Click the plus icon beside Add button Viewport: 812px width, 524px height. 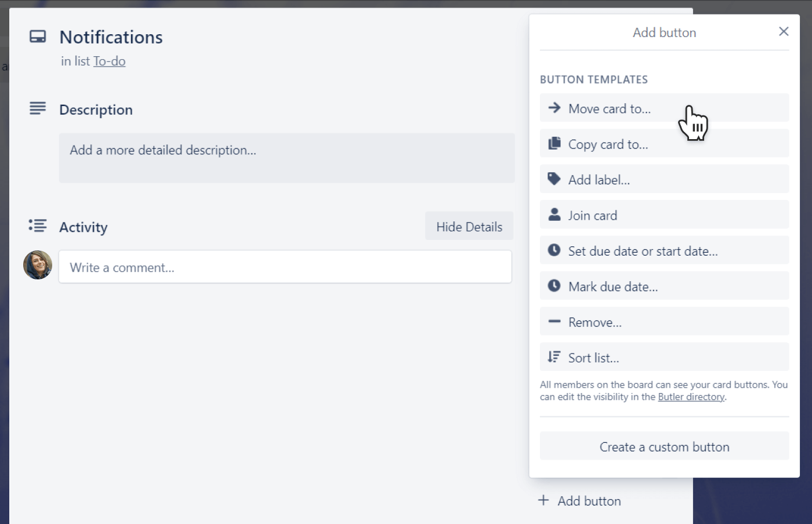pos(543,500)
